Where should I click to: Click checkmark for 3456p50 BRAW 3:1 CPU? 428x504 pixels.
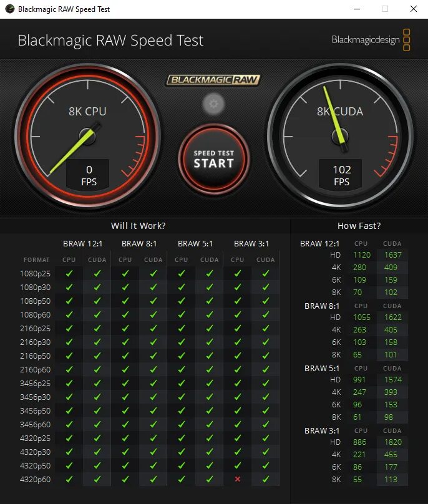click(238, 411)
